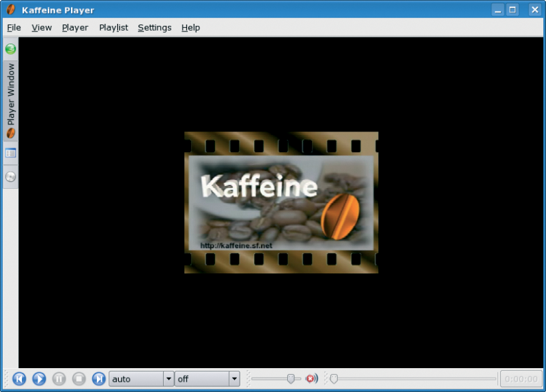546x392 pixels.
Task: Click the volume slider handle
Action: coord(291,379)
